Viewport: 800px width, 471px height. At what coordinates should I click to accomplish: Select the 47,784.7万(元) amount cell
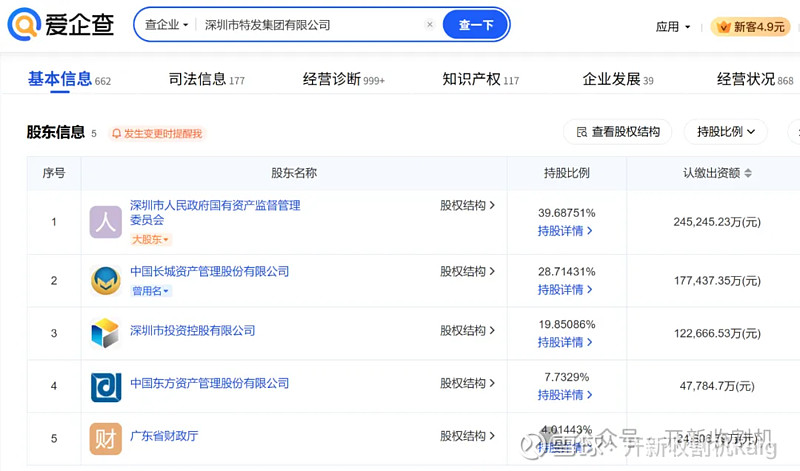click(x=717, y=386)
